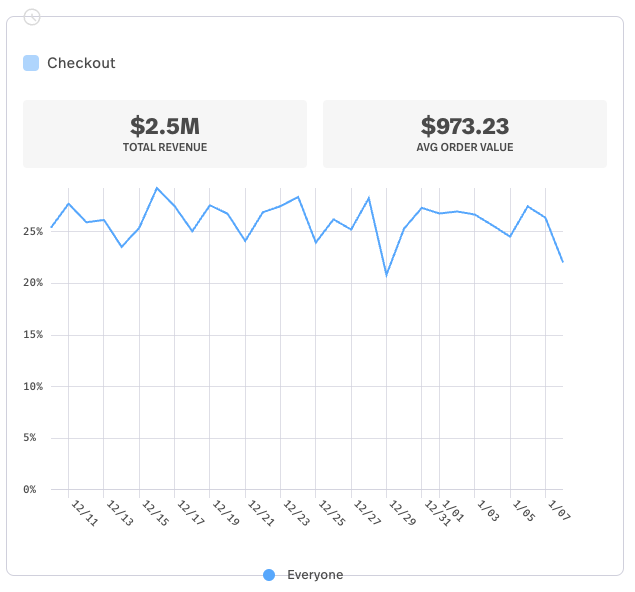This screenshot has height=592, width=635.
Task: Open the $2.5M Total Revenue card
Action: 165,134
